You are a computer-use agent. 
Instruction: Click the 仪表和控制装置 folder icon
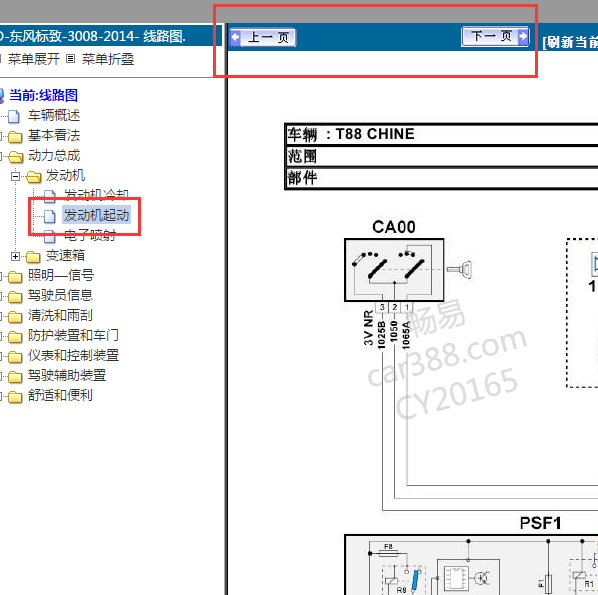[x=15, y=357]
